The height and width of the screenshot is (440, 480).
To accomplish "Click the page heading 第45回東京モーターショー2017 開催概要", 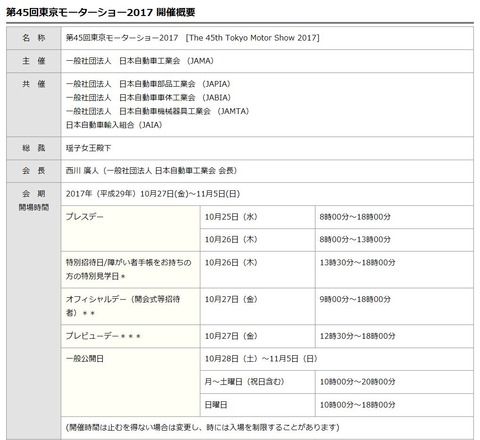I will 100,12.
